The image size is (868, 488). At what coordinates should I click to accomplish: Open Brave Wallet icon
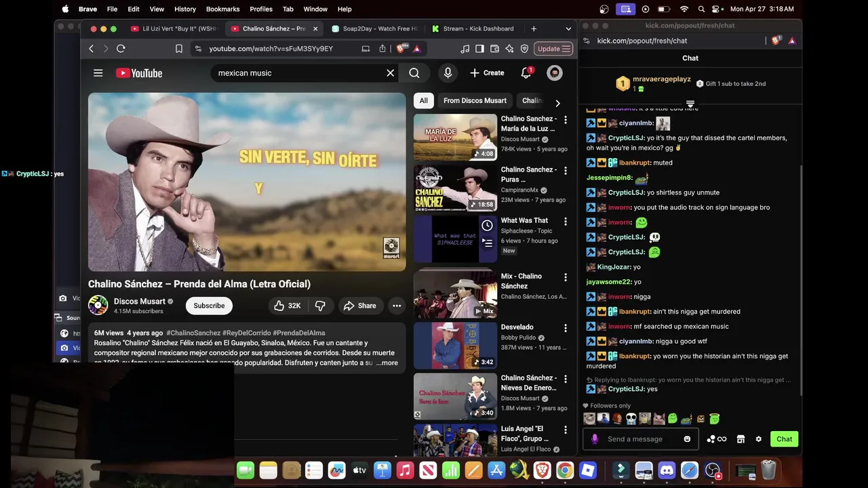pos(494,49)
